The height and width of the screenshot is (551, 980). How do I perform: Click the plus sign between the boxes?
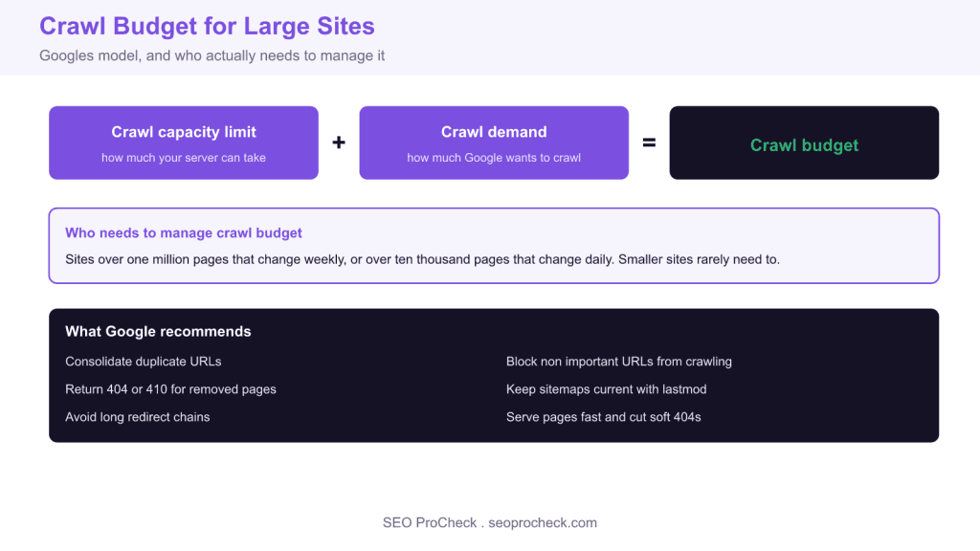339,143
